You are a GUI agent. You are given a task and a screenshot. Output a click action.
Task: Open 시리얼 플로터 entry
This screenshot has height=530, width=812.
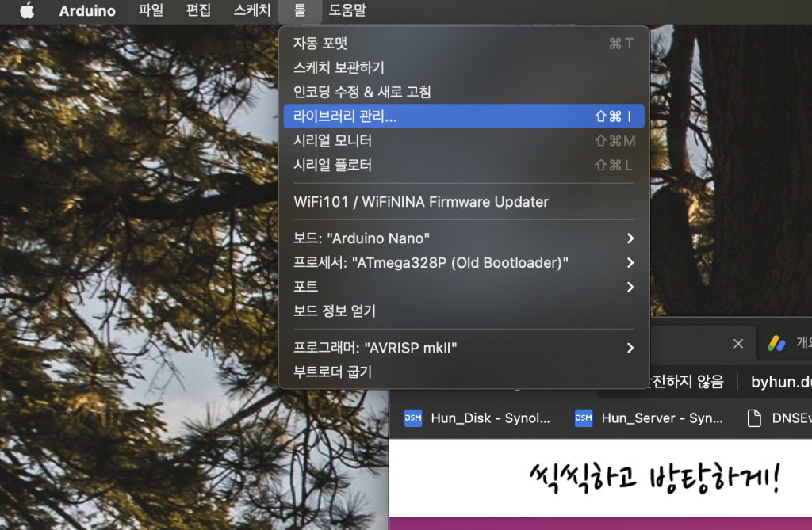(464, 165)
